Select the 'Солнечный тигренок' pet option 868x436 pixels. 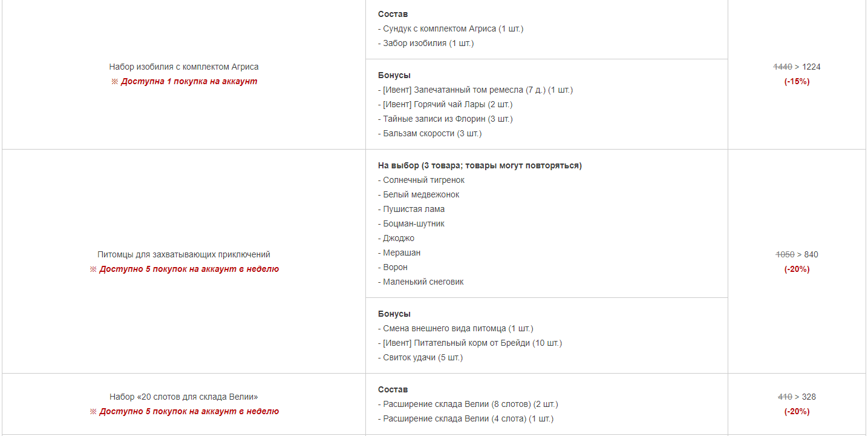tap(422, 180)
